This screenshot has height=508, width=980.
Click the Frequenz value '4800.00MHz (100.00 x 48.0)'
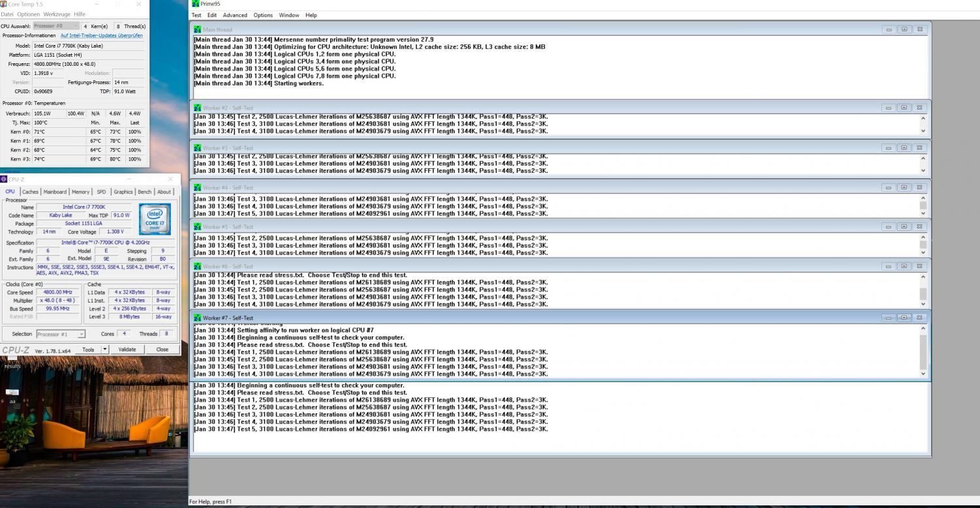click(x=65, y=64)
